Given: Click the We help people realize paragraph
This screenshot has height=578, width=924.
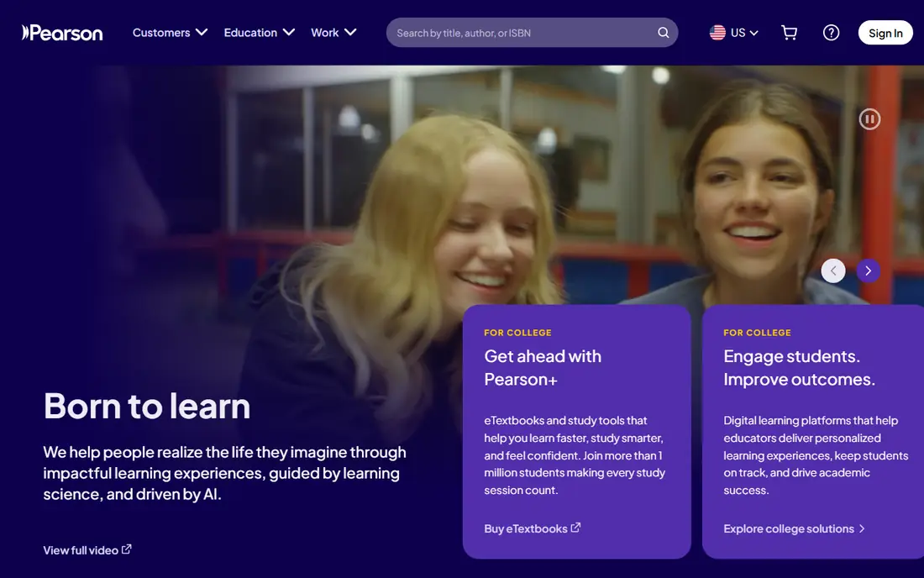Looking at the screenshot, I should tap(224, 472).
